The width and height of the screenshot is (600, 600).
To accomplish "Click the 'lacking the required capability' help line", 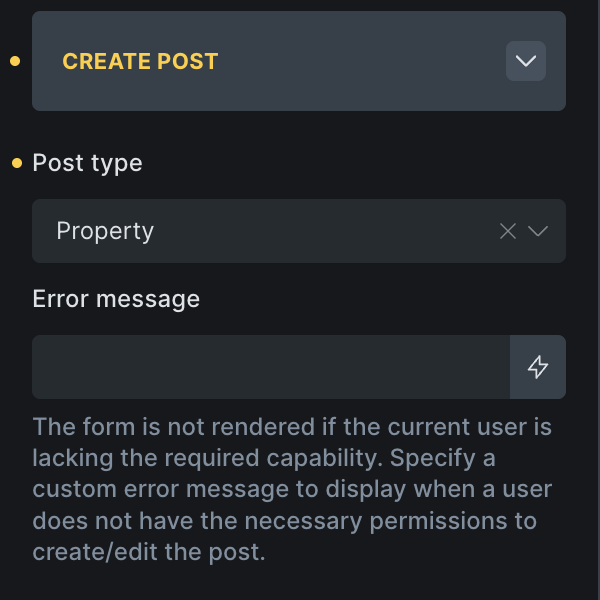I will click(x=264, y=458).
